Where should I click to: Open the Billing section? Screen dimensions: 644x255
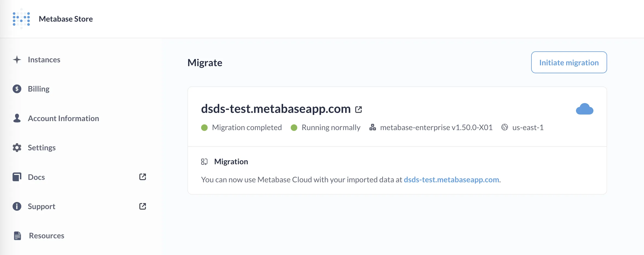click(39, 89)
